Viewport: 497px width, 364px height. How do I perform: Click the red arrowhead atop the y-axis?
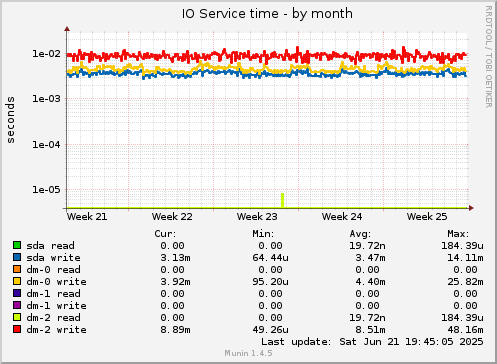67,29
